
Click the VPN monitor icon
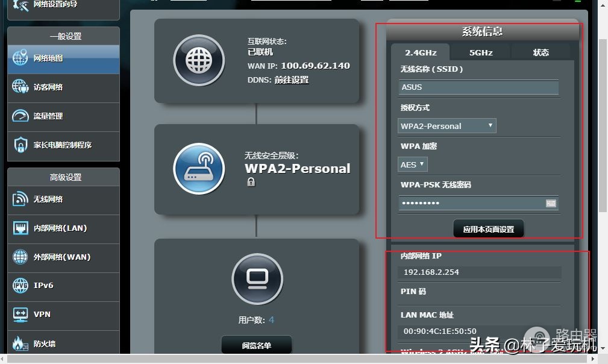pos(20,315)
